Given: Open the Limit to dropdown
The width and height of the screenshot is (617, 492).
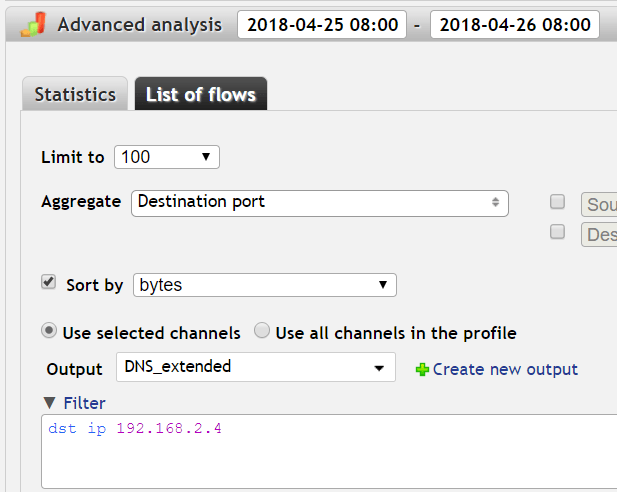Looking at the screenshot, I should coord(166,157).
